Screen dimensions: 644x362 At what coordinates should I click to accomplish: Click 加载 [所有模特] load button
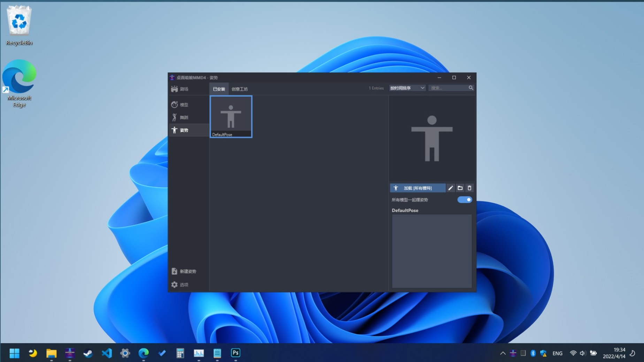click(x=417, y=188)
